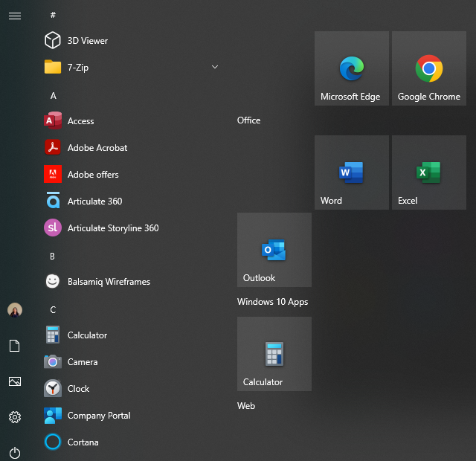The image size is (476, 461).
Task: Select the Web tile group title
Action: (246, 406)
